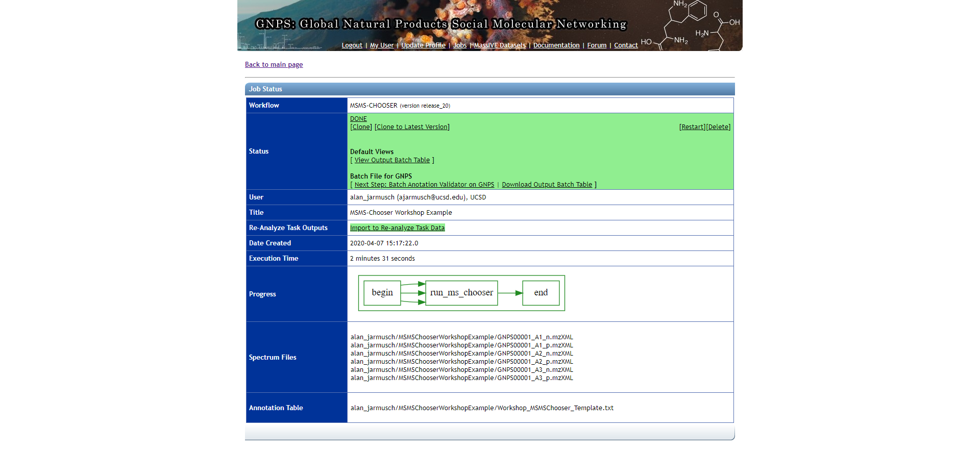Open MassIVE Datasets from the navigation
The width and height of the screenshot is (980, 453).
500,45
